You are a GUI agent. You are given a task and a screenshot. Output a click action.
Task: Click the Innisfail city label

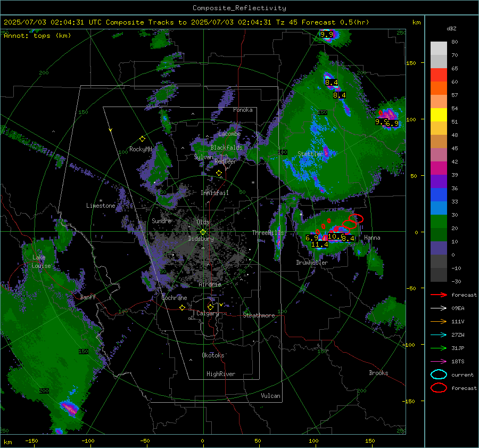214,193
